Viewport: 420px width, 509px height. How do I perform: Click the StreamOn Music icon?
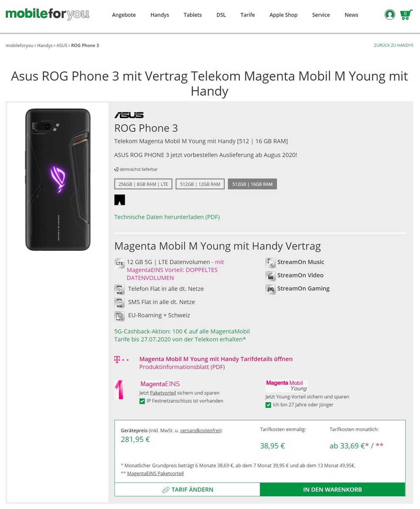point(270,263)
